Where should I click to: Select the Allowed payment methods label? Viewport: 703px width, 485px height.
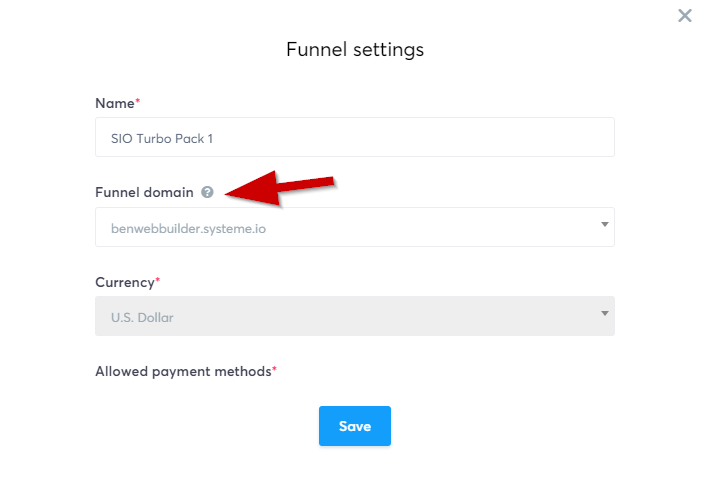(x=183, y=372)
